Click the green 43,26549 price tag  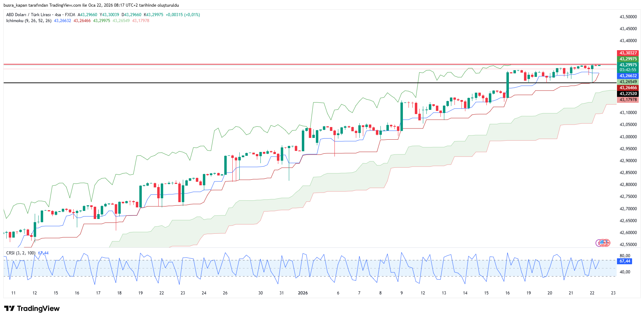pyautogui.click(x=628, y=82)
